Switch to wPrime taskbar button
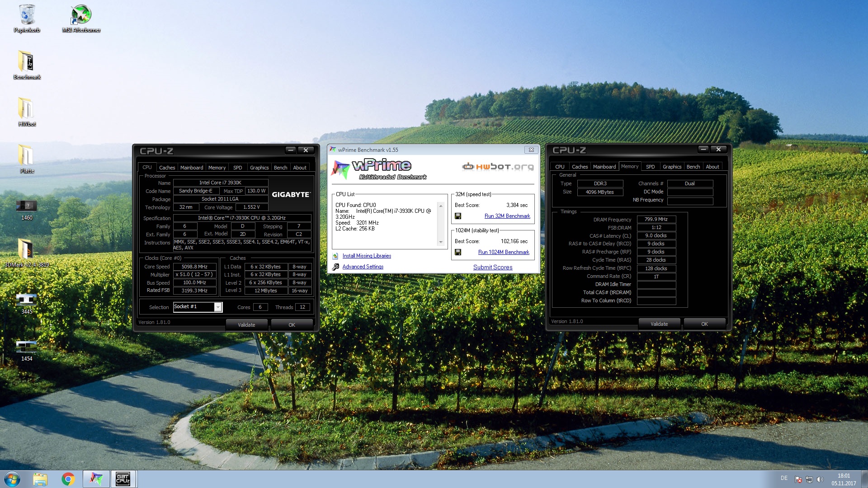The width and height of the screenshot is (868, 488). click(x=96, y=479)
